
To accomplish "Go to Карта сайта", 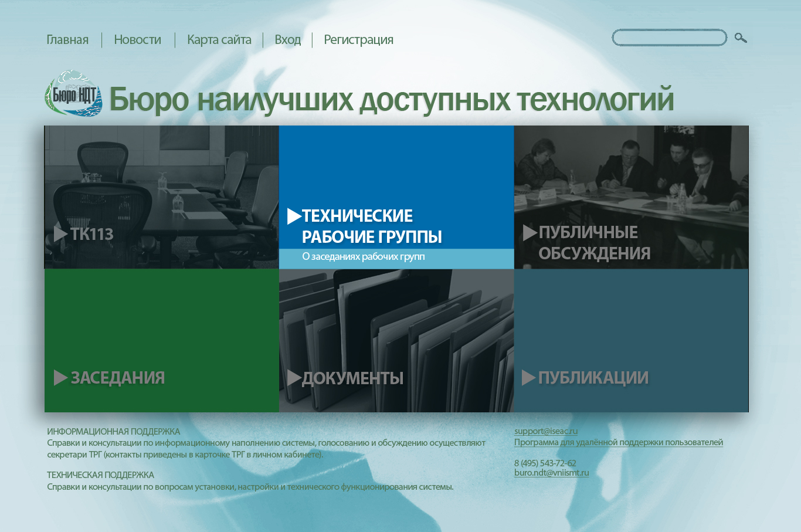I will click(219, 40).
